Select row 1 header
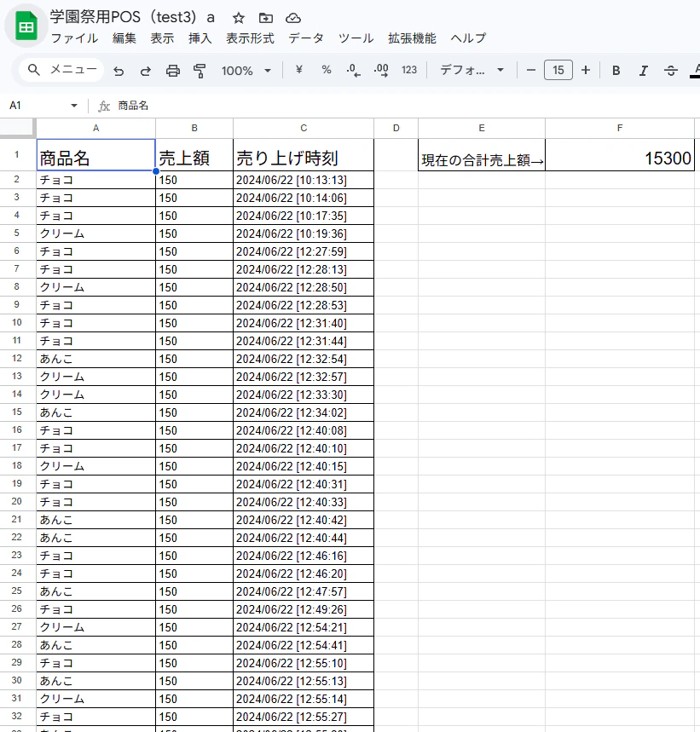This screenshot has width=700, height=732. (x=17, y=154)
